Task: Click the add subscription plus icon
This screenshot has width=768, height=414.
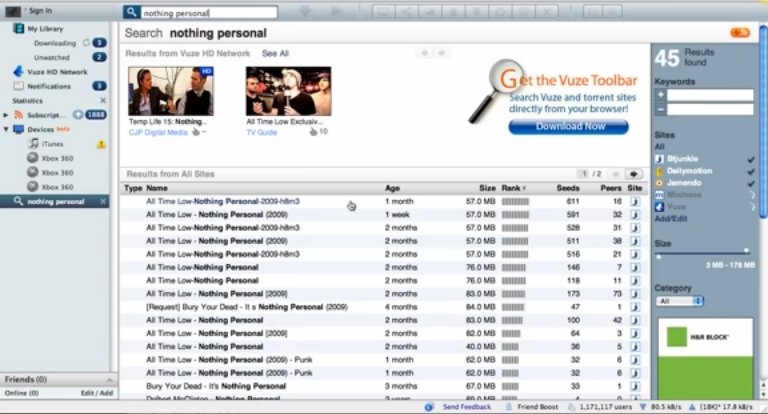Action: (x=77, y=115)
